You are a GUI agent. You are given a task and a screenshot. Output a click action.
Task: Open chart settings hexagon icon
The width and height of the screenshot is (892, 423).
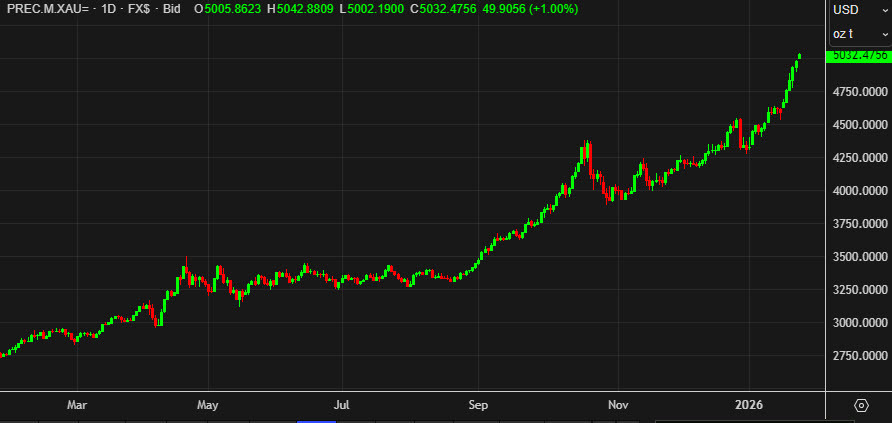pos(861,405)
